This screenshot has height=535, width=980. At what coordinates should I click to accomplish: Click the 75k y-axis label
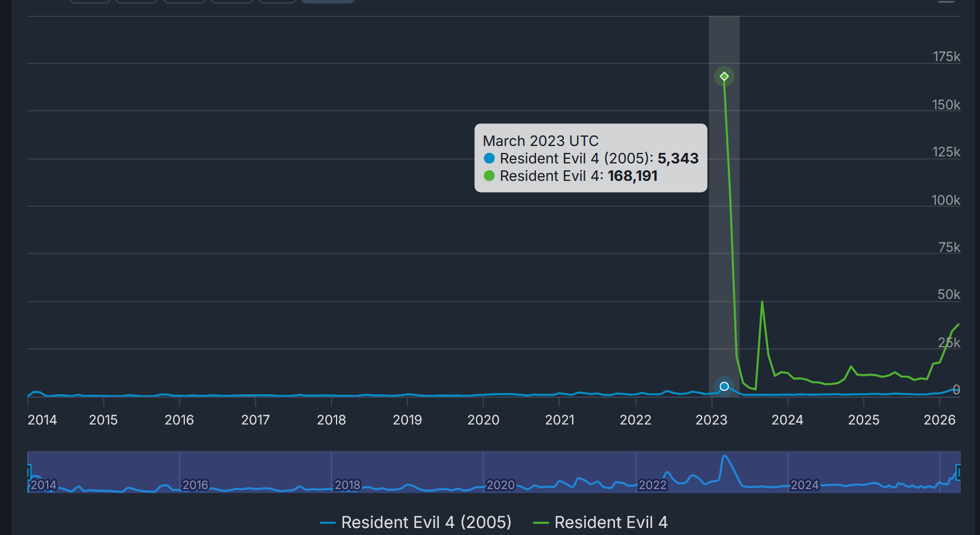point(949,247)
